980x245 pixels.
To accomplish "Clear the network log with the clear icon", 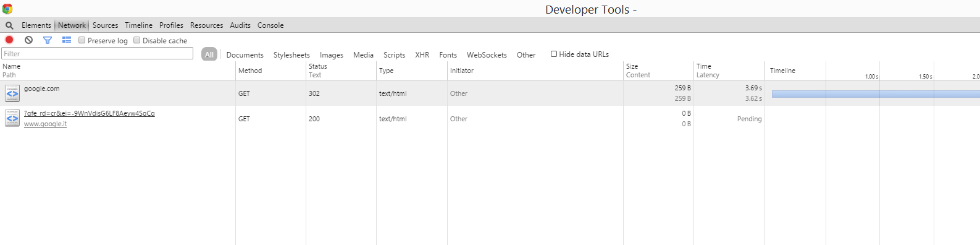I will pos(28,40).
